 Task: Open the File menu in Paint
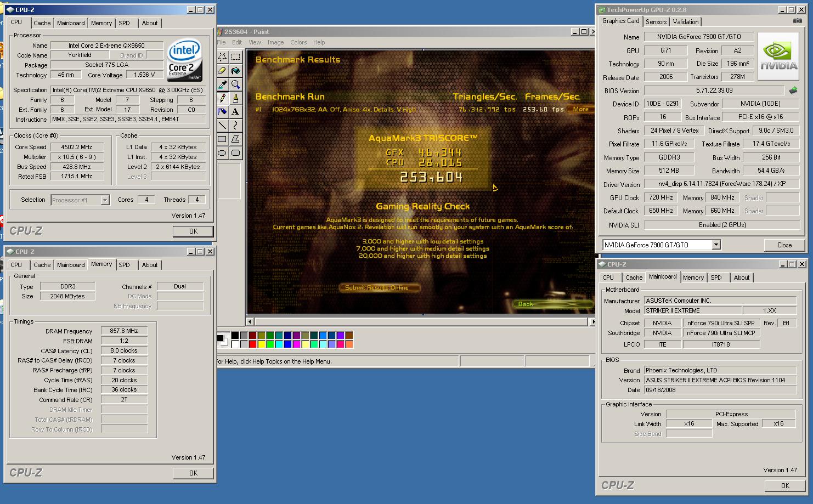coord(221,42)
